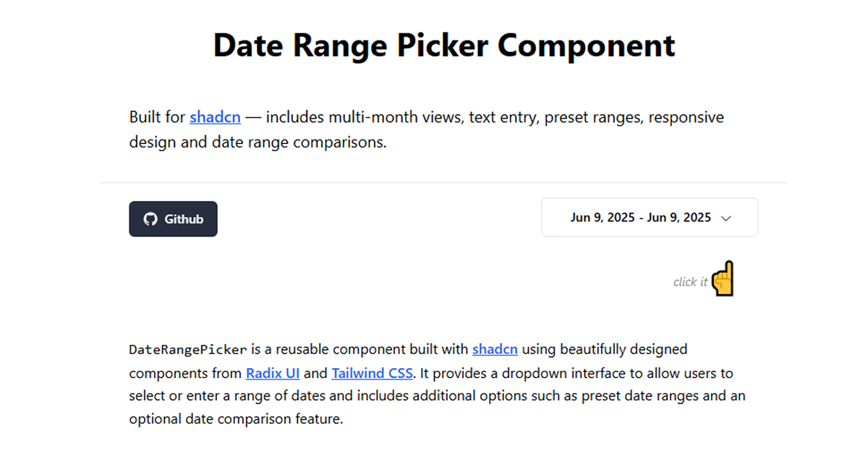This screenshot has height=454, width=868.
Task: Expand the date picker chevron arrow
Action: coord(726,218)
